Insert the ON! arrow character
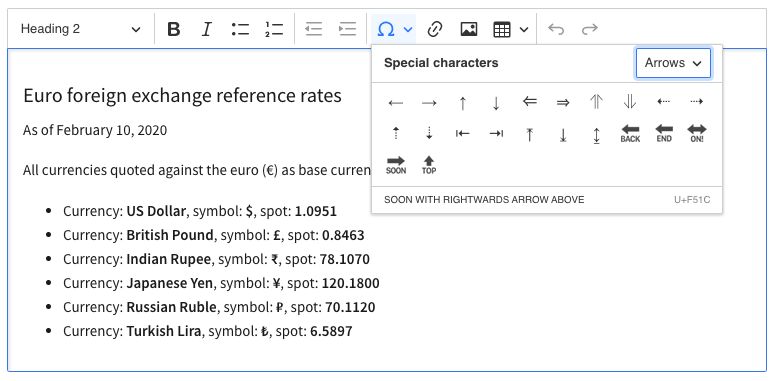 (x=697, y=134)
